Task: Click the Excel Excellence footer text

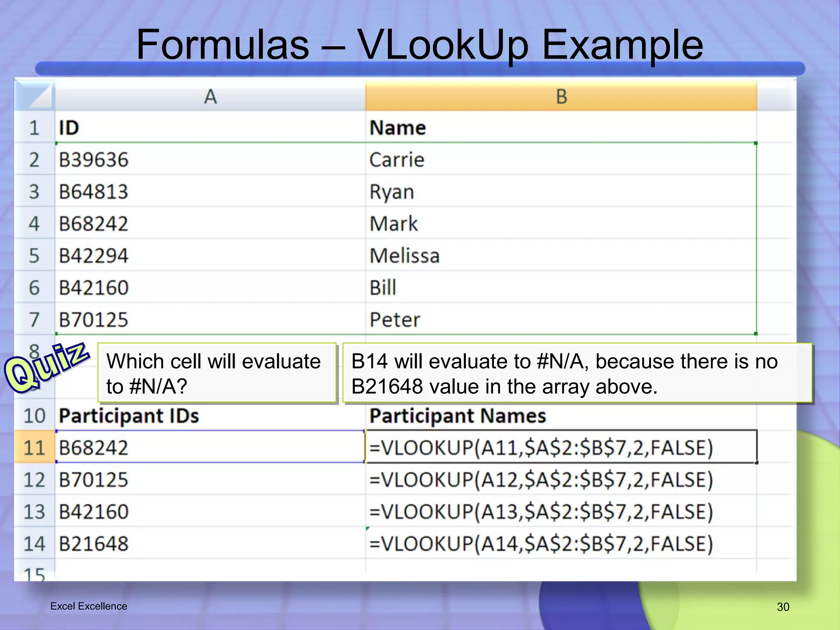Action: pyautogui.click(x=89, y=606)
